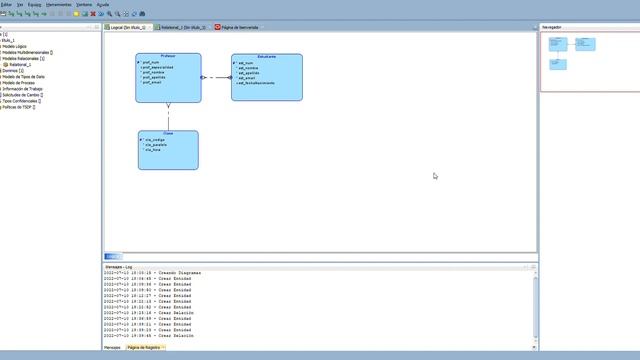640x360 pixels.
Task: Click the cla_hora attribute in Clase
Action: click(x=153, y=150)
